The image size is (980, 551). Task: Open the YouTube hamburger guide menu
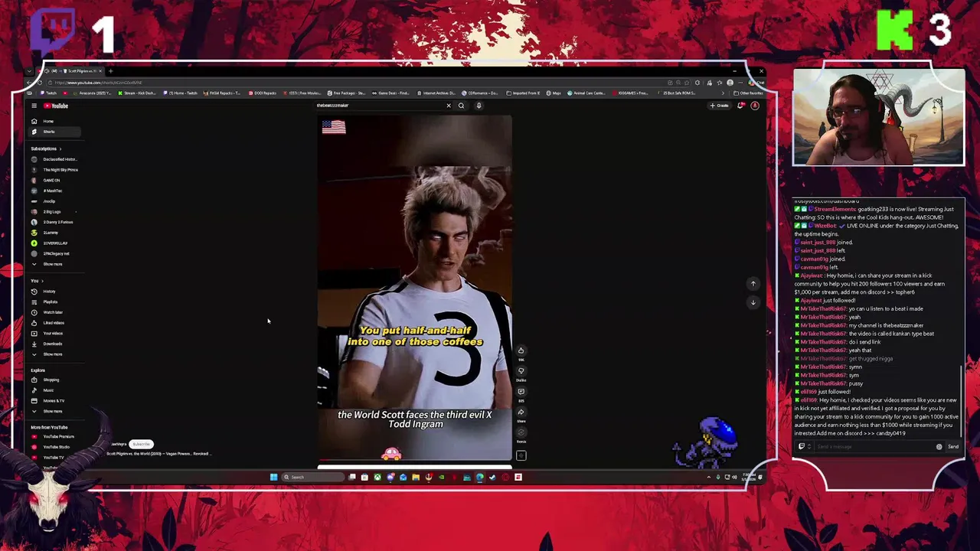pyautogui.click(x=34, y=106)
